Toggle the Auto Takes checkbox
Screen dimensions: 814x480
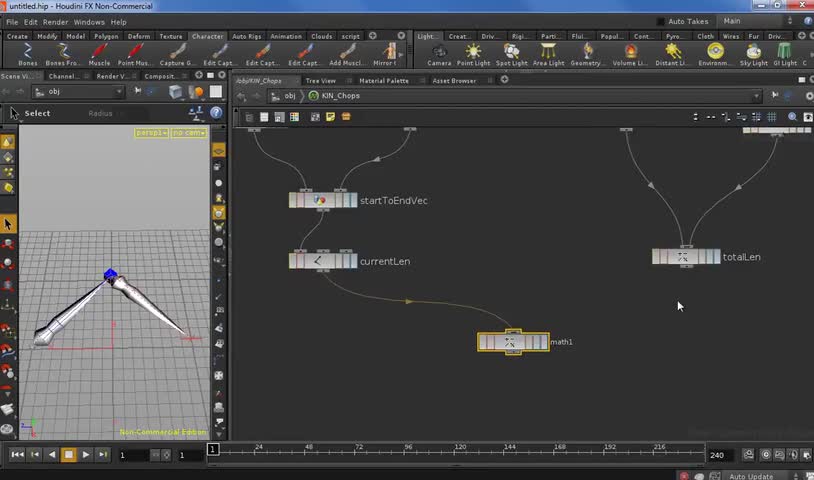pyautogui.click(x=661, y=22)
